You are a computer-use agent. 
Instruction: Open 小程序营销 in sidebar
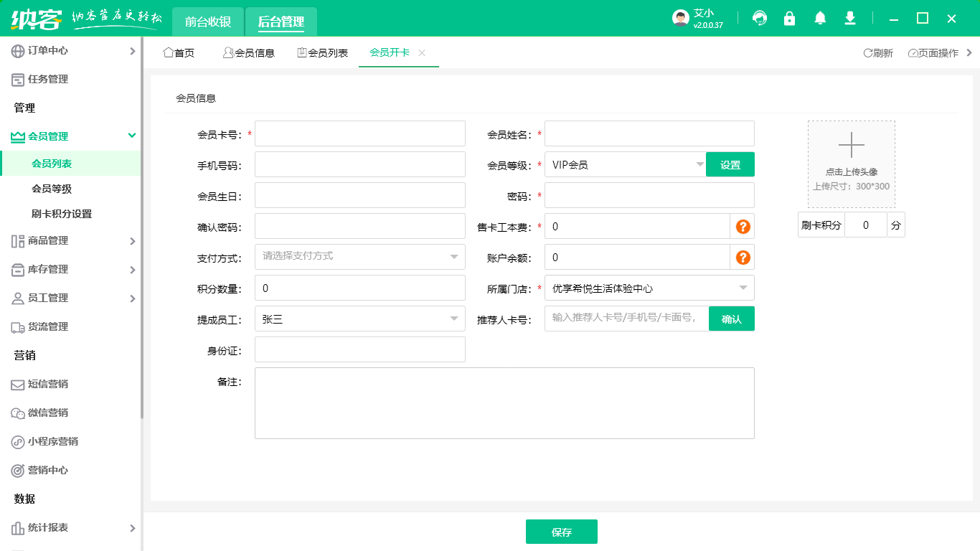(x=70, y=442)
